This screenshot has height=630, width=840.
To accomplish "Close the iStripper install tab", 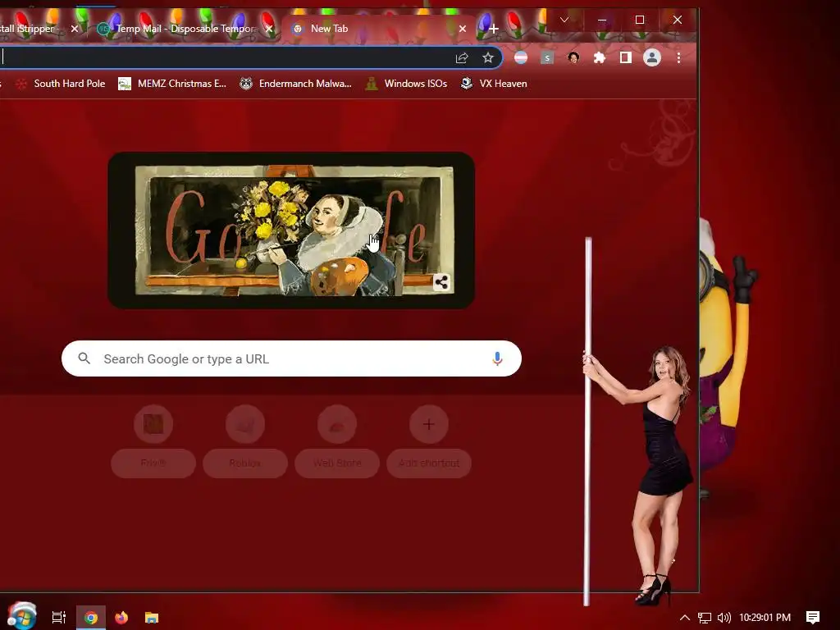I will click(x=75, y=29).
